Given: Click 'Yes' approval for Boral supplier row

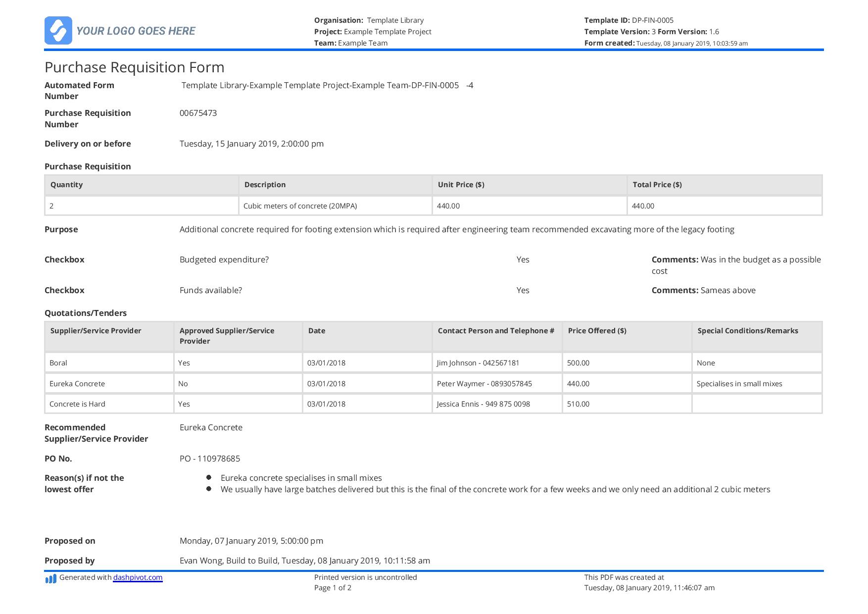Looking at the screenshot, I should (184, 362).
